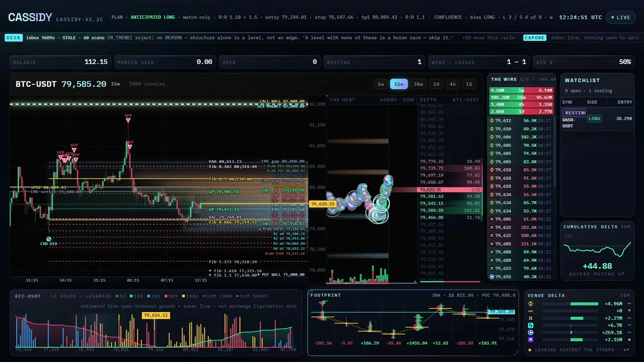The width and height of the screenshot is (644, 362).
Task: Click the 30m wire volume bar
Action: pyautogui.click(x=522, y=98)
